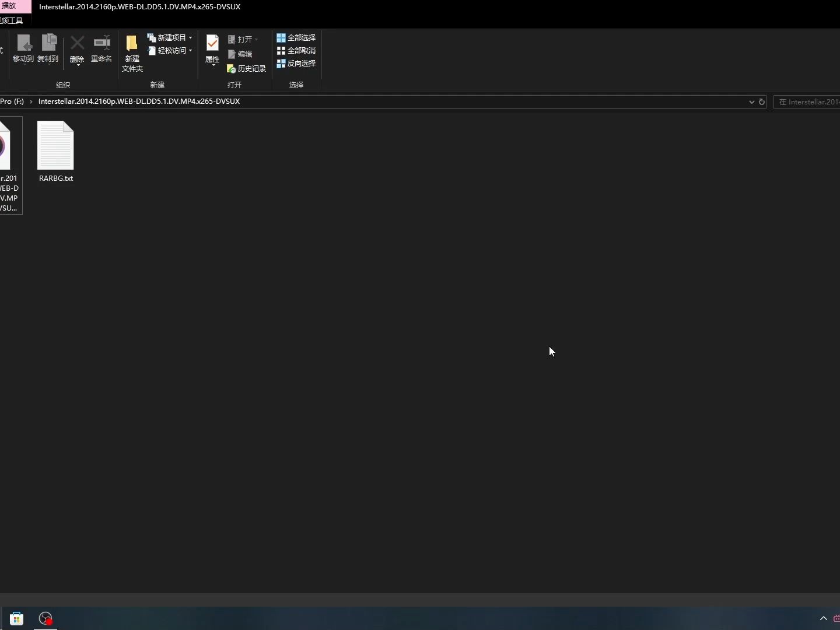Click the Delete (删除) dropdown arrow
This screenshot has height=630, width=840.
click(78, 65)
